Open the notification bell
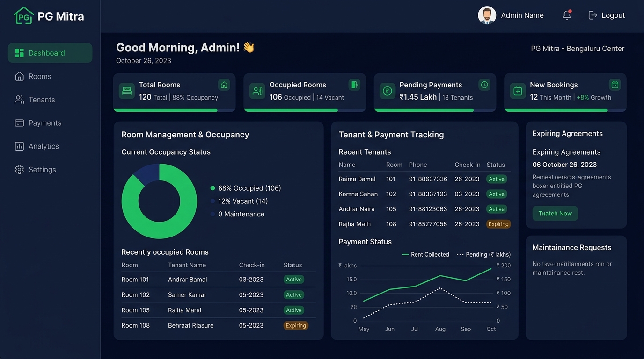The width and height of the screenshot is (644, 359). (567, 15)
